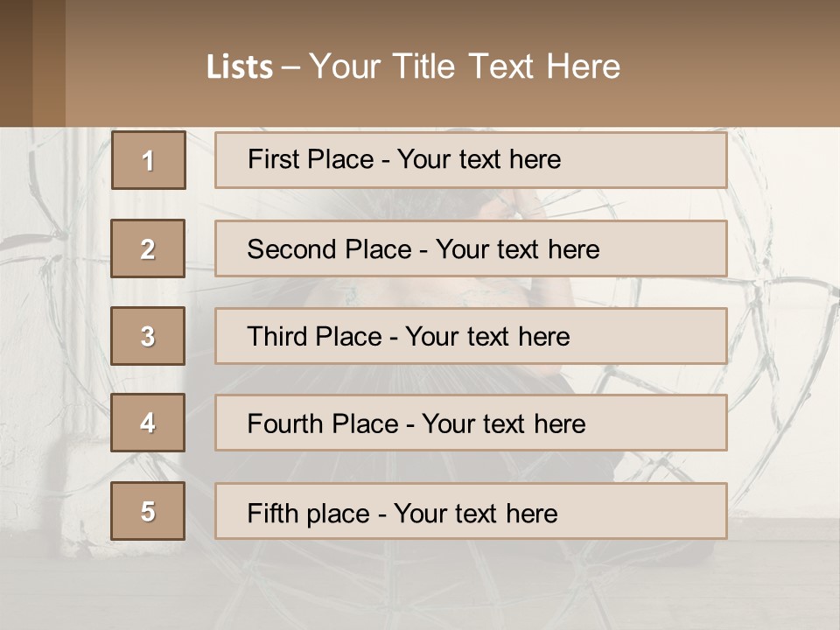
Task: Click "Your text here" after Third Place
Action: (x=487, y=337)
